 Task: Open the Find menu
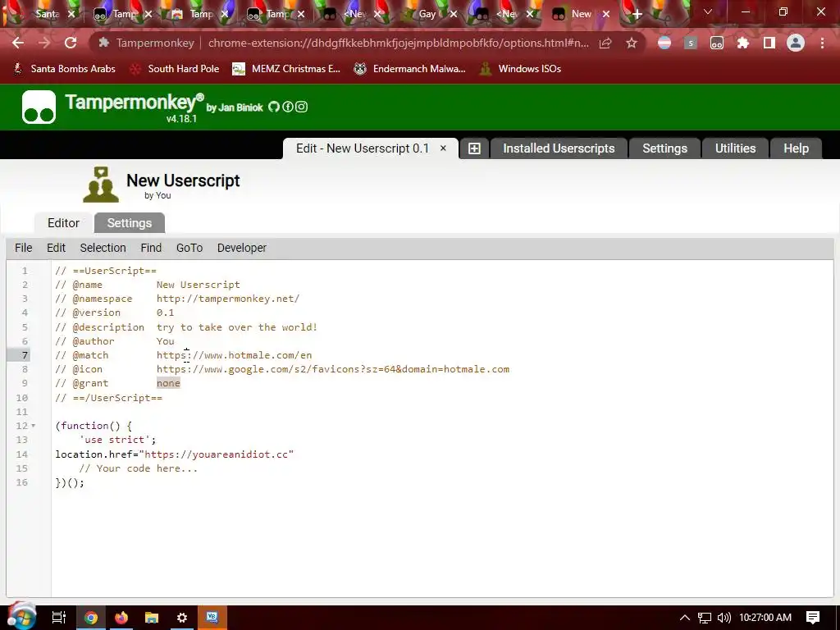[x=151, y=248]
